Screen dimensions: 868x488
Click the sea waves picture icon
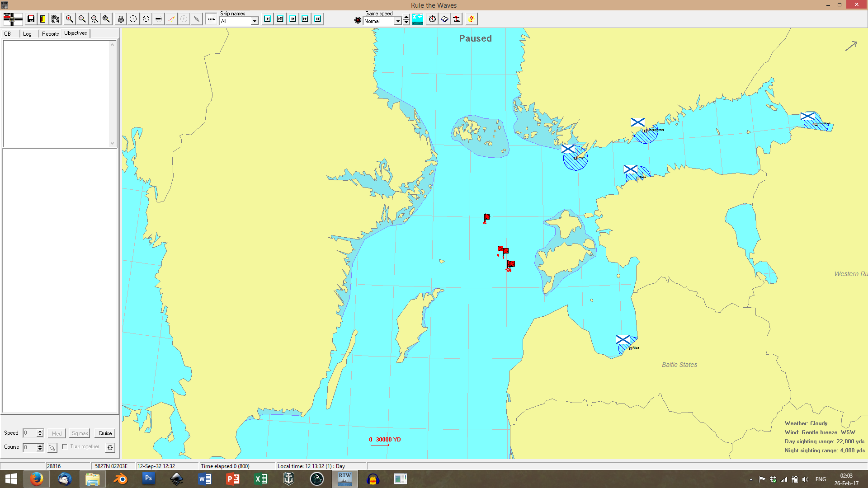coord(417,19)
